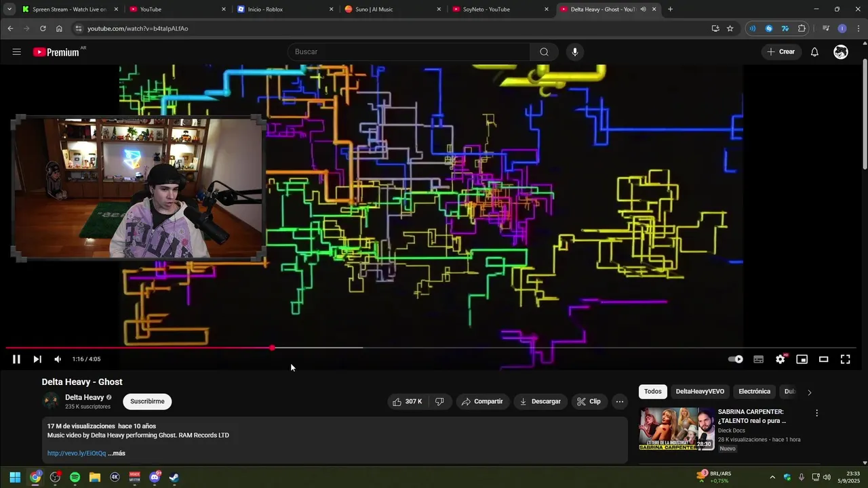
Task: Open the vevo.ly description link
Action: coord(77,453)
